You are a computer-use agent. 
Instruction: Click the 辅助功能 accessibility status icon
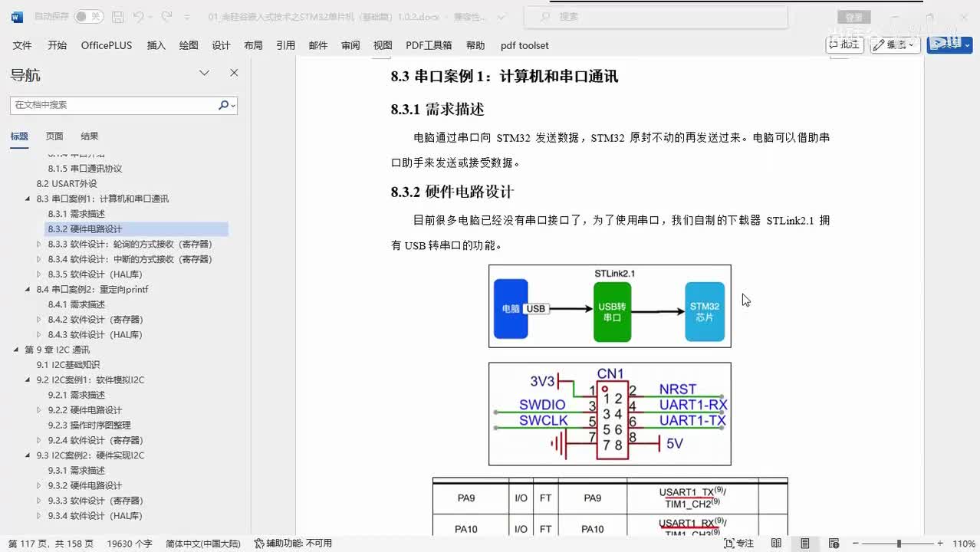click(259, 544)
